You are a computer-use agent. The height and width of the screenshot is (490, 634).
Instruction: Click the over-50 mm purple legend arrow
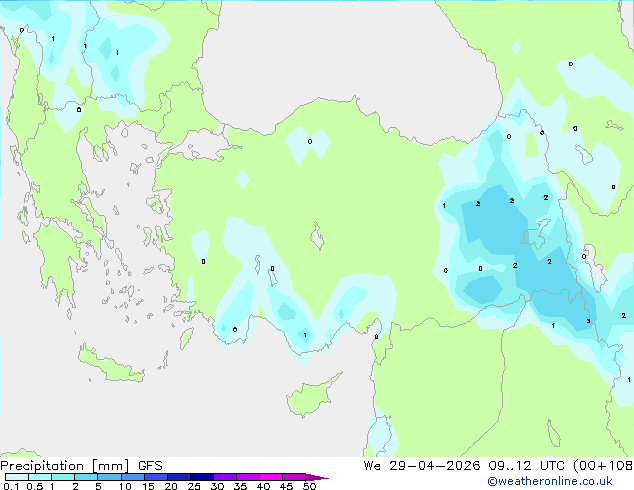point(317,477)
